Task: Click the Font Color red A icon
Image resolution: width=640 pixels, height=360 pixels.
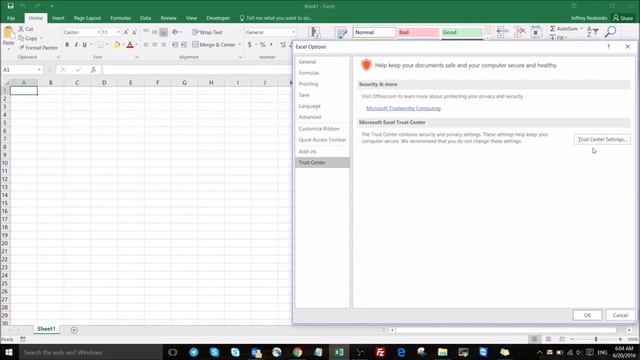Action: [130, 44]
